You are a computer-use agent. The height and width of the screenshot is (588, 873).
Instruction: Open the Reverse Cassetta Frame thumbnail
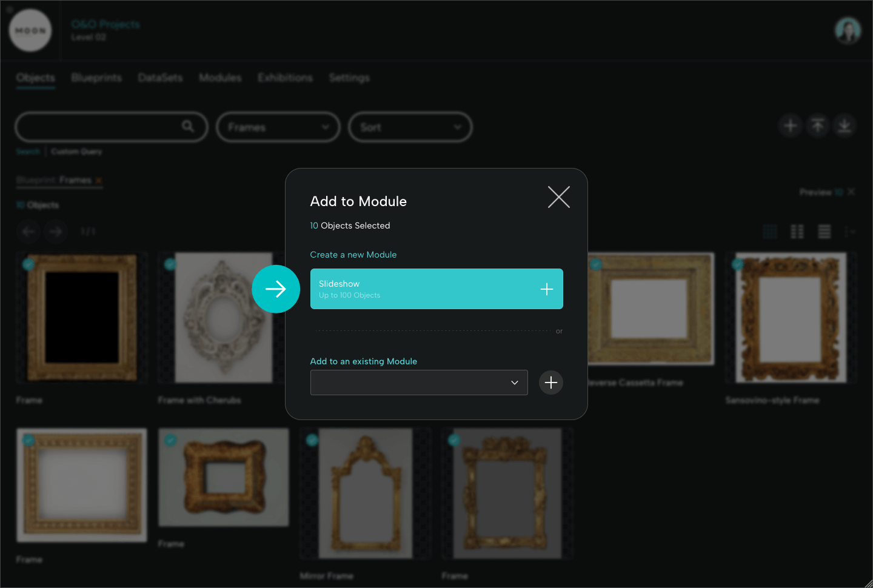click(651, 309)
